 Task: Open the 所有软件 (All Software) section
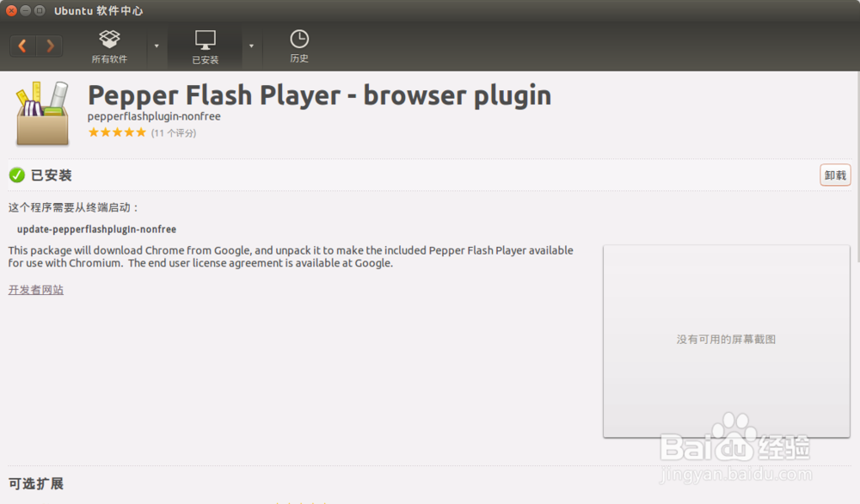[109, 46]
